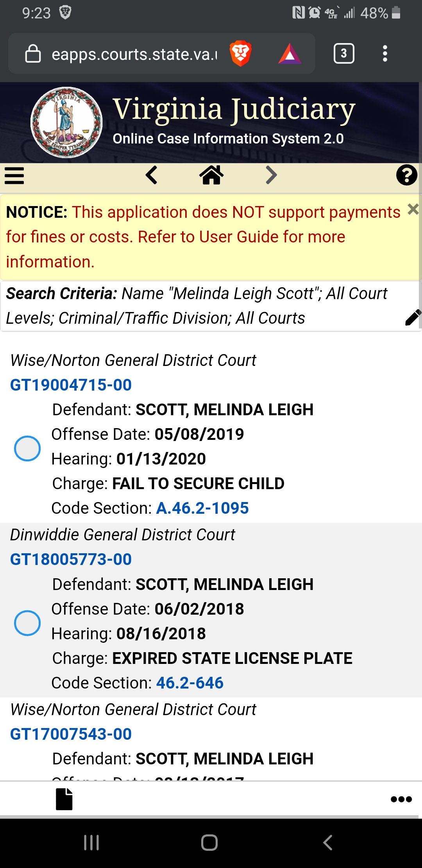Viewport: 422px width, 868px height.
Task: Tap the home icon in the toolbar
Action: (x=211, y=175)
